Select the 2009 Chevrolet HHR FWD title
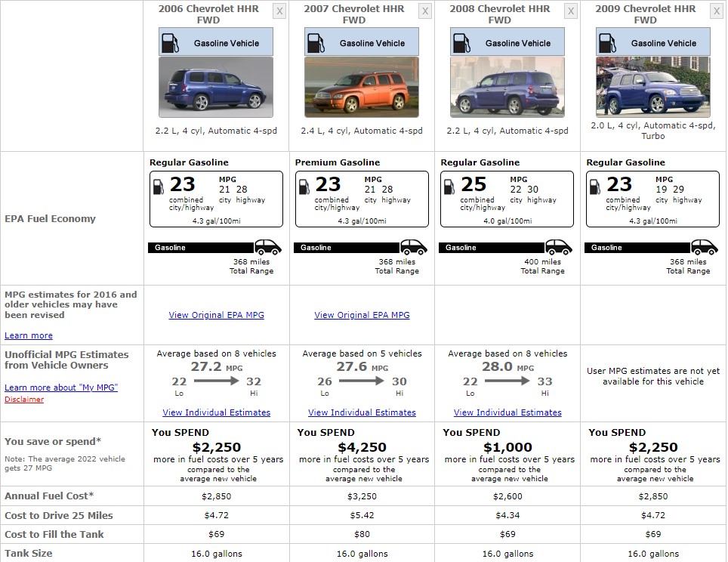The width and height of the screenshot is (728, 562). (646, 14)
